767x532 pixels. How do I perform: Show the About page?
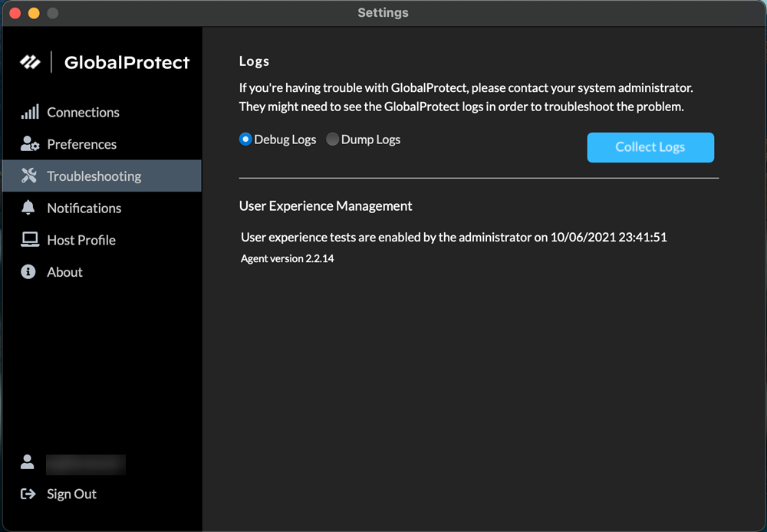(x=64, y=272)
